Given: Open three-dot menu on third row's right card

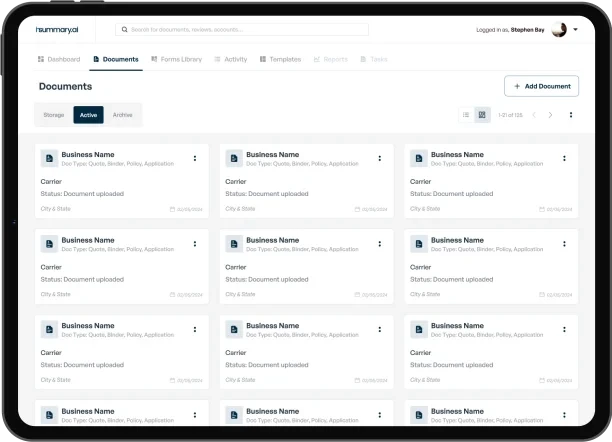Looking at the screenshot, I should (564, 329).
